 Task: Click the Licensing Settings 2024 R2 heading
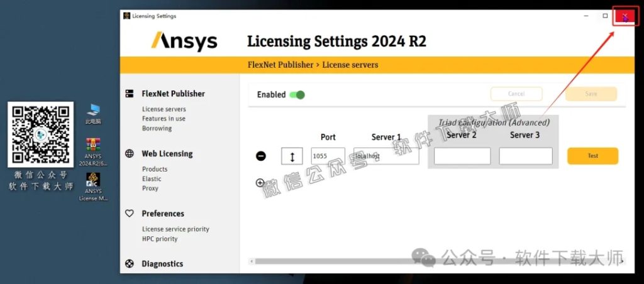pos(336,41)
